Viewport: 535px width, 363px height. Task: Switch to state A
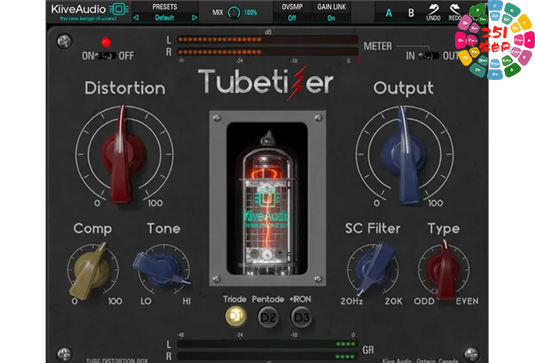point(389,13)
